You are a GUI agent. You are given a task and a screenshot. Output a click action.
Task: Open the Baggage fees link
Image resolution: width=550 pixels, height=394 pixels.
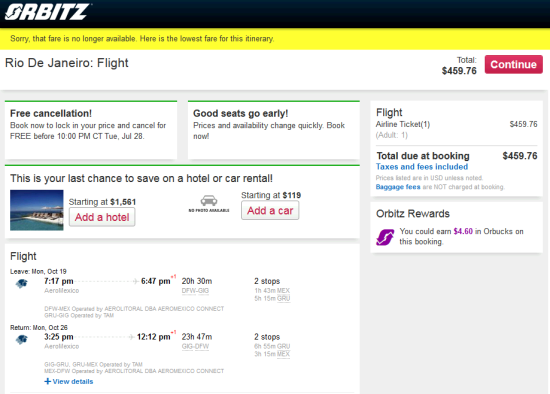[x=398, y=187]
